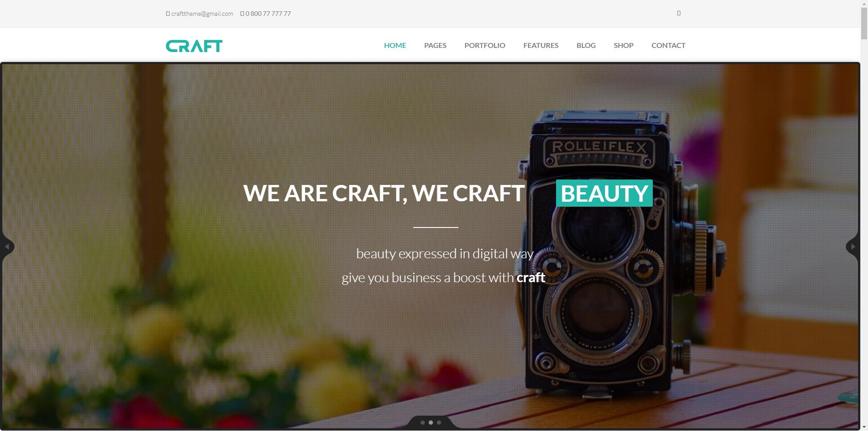This screenshot has height=431, width=868.
Task: Click the CRAFT logo
Action: 194,46
